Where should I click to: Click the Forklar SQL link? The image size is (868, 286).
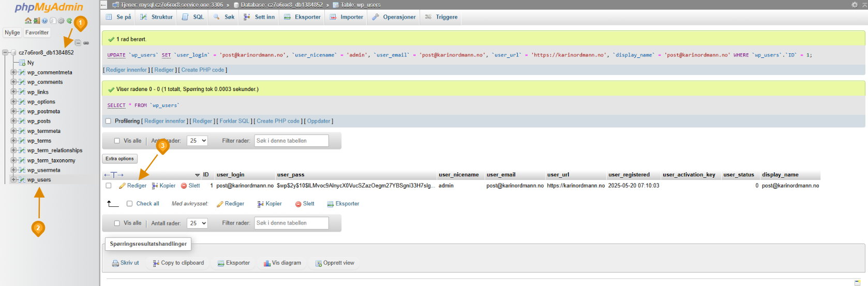pyautogui.click(x=235, y=121)
